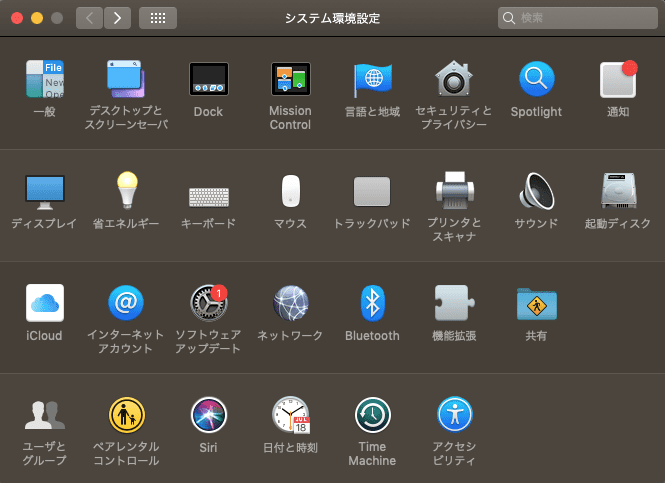This screenshot has height=483, width=665.
Task: Open Siri preferences icon
Action: point(209,415)
